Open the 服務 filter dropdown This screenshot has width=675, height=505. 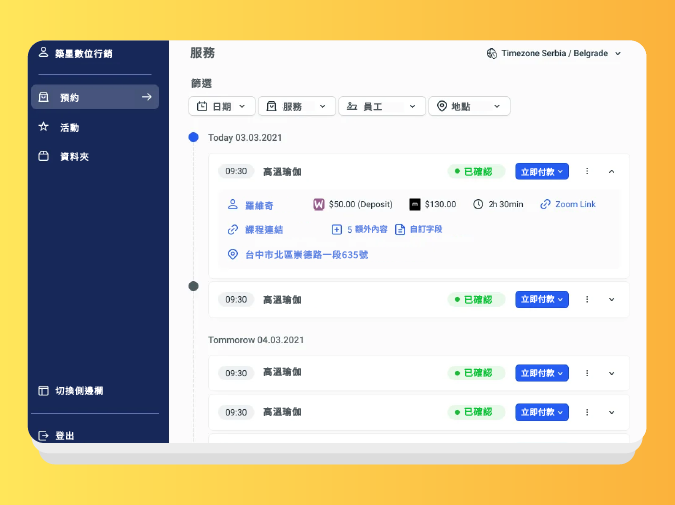(297, 106)
